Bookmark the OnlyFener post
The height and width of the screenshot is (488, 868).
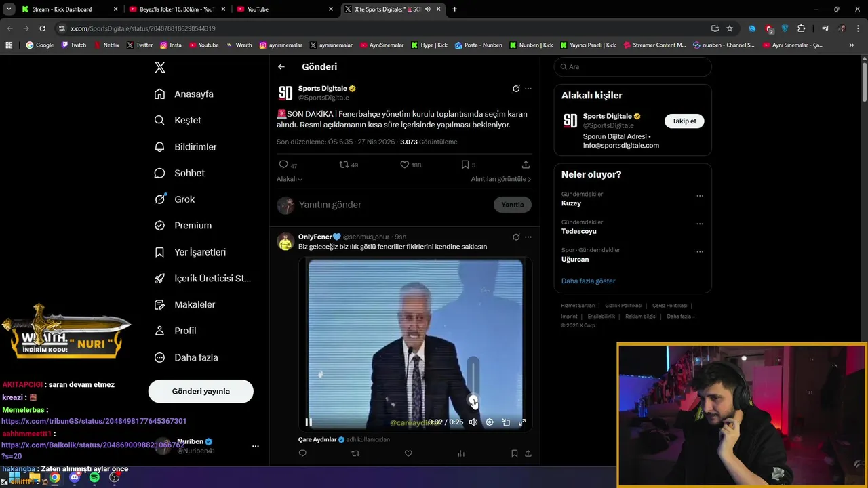515,453
